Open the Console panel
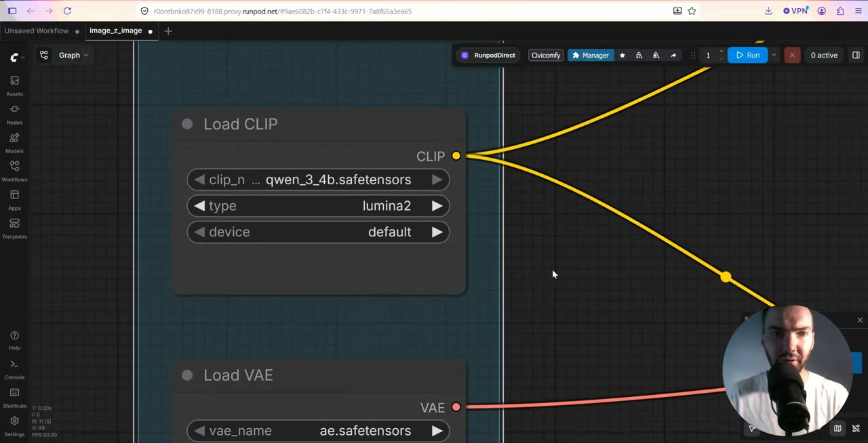 tap(14, 368)
